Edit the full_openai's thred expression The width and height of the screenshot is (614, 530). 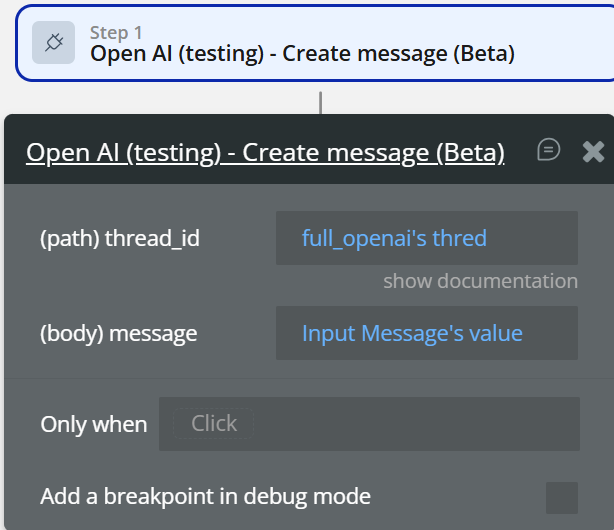tap(394, 238)
